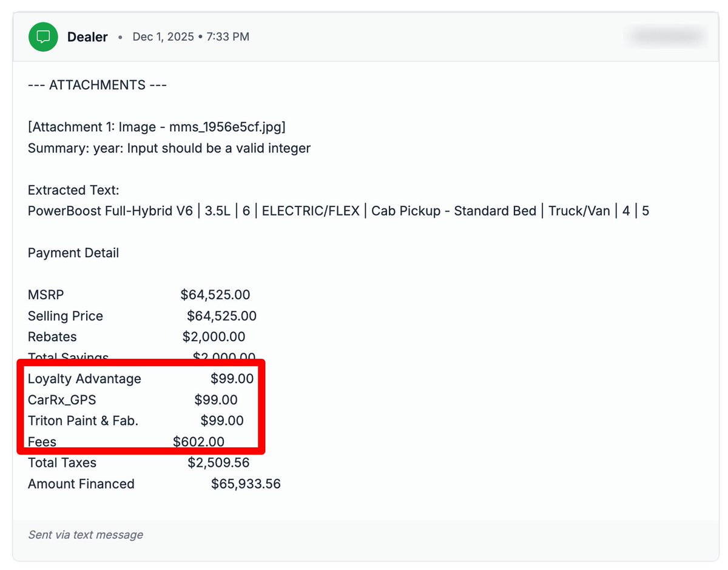
Task: Click the Loyalty Advantage label
Action: coord(84,379)
